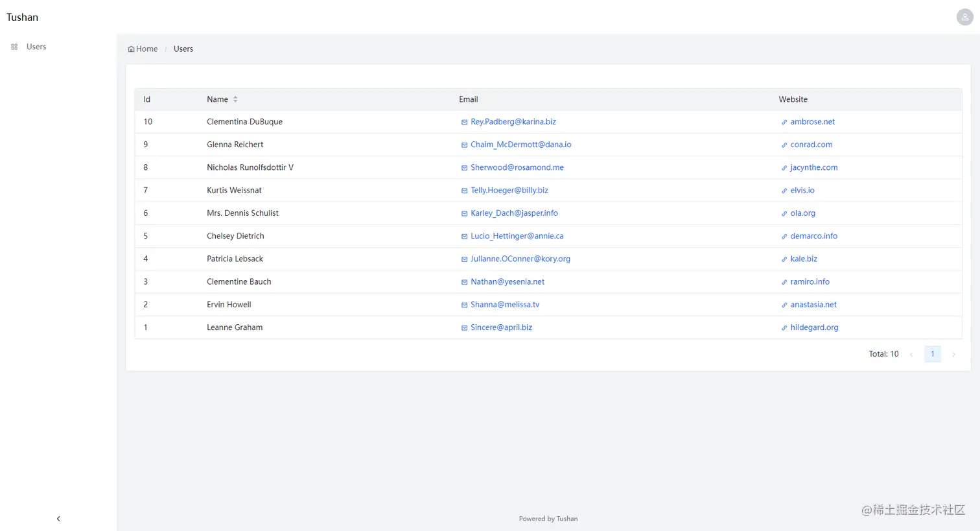The image size is (980, 531).
Task: Click envelope icon beside Sincere@april.biz
Action: click(x=464, y=327)
